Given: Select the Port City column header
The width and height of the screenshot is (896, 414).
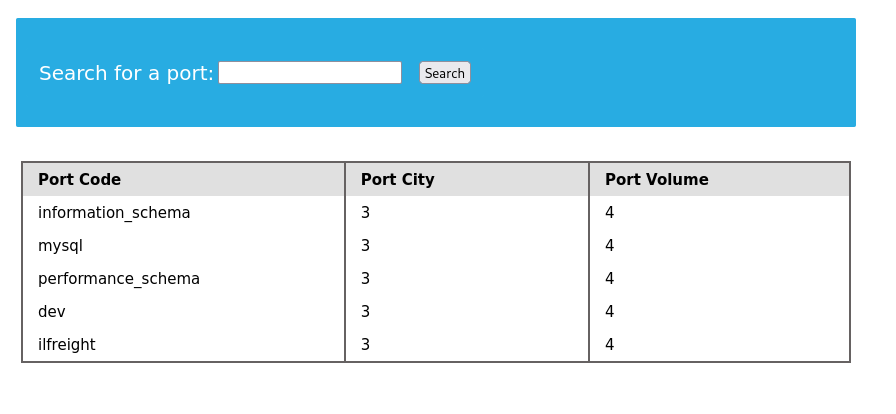Looking at the screenshot, I should pos(397,180).
